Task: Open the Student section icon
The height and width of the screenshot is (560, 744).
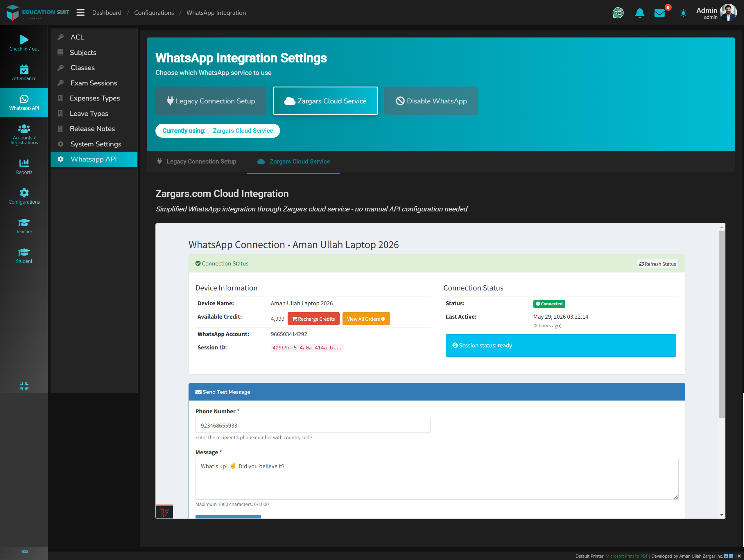Action: tap(24, 256)
